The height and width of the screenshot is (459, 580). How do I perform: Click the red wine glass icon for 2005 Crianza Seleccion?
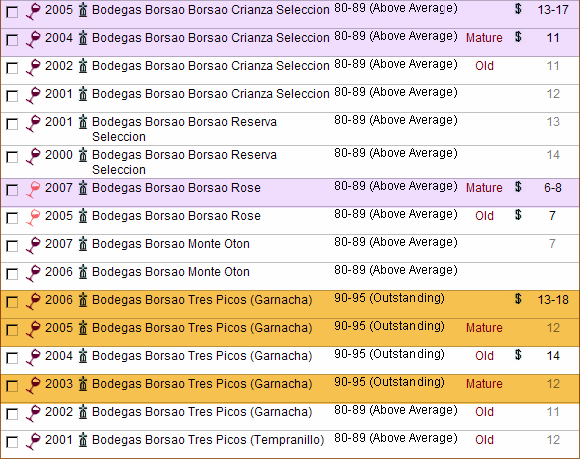[33, 11]
